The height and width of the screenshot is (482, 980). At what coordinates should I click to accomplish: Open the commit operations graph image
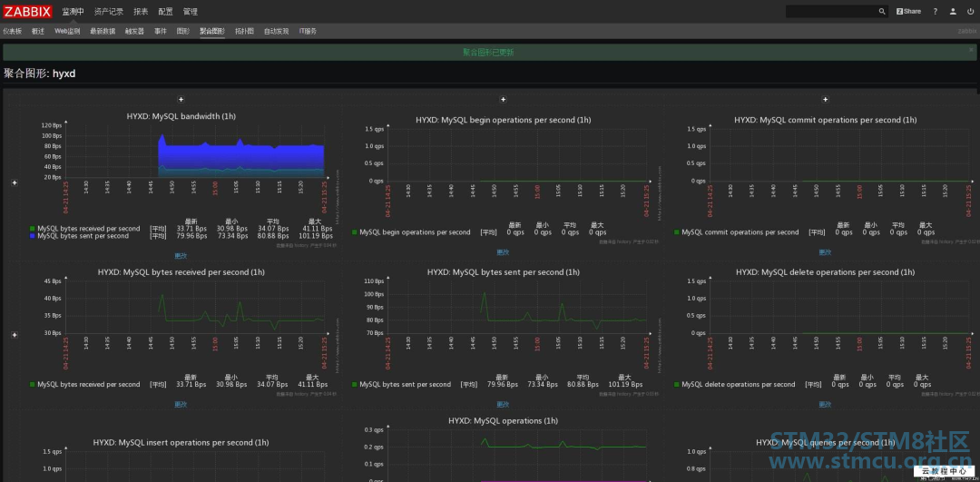point(825,178)
